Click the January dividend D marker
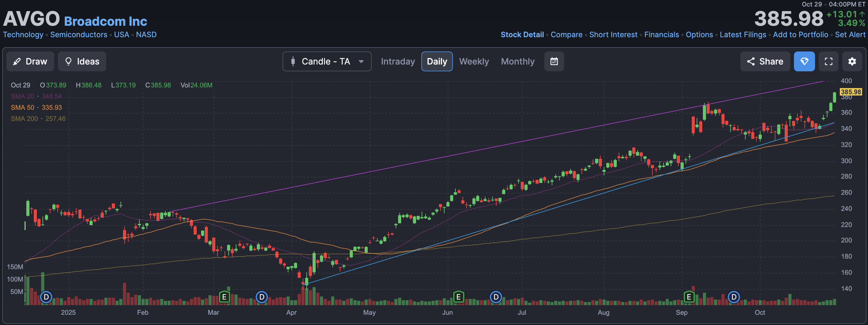This screenshot has width=868, height=325. click(x=46, y=297)
